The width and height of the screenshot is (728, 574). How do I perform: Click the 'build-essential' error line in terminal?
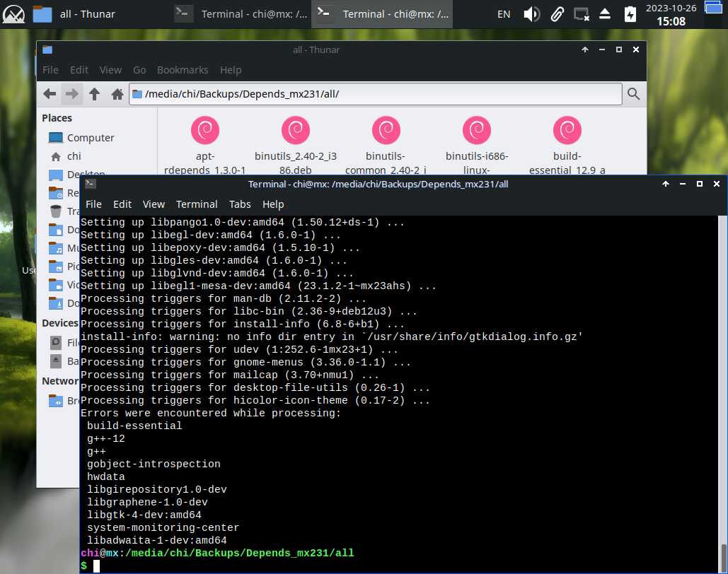134,426
